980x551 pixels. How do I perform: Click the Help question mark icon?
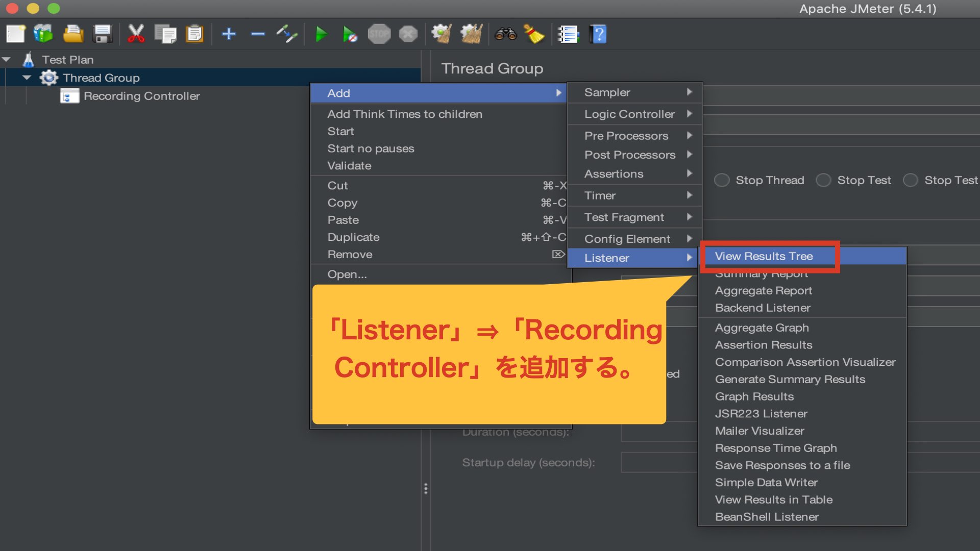[598, 34]
